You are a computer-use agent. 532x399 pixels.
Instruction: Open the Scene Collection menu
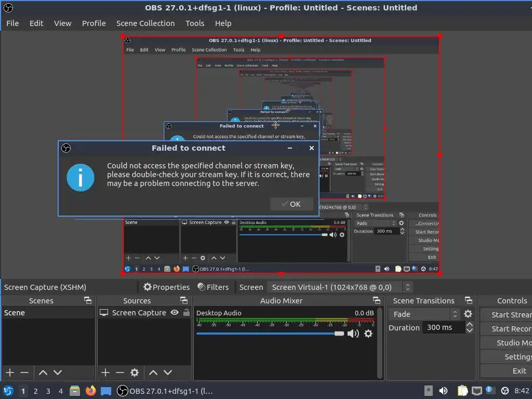145,23
